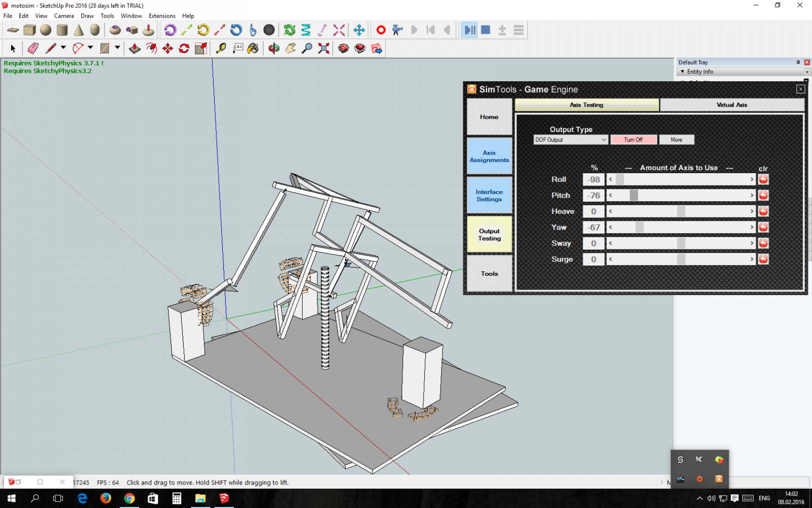Select the green slider joint tool

coord(187,30)
